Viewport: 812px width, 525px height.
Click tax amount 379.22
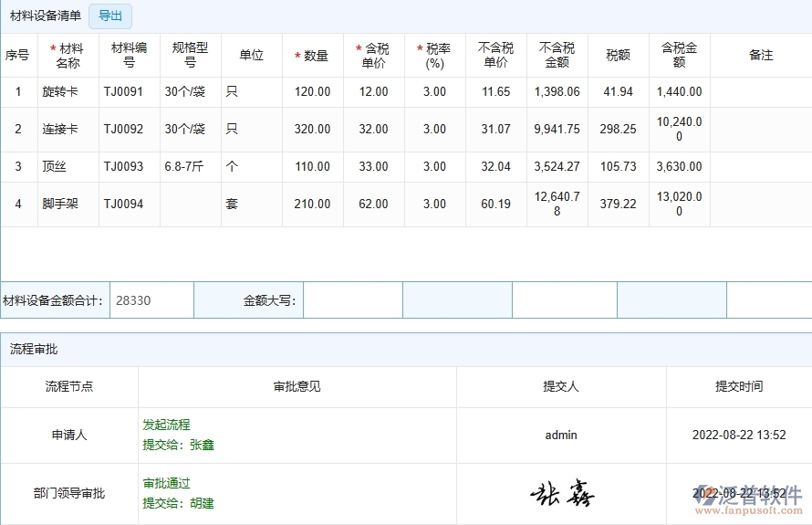click(x=618, y=204)
